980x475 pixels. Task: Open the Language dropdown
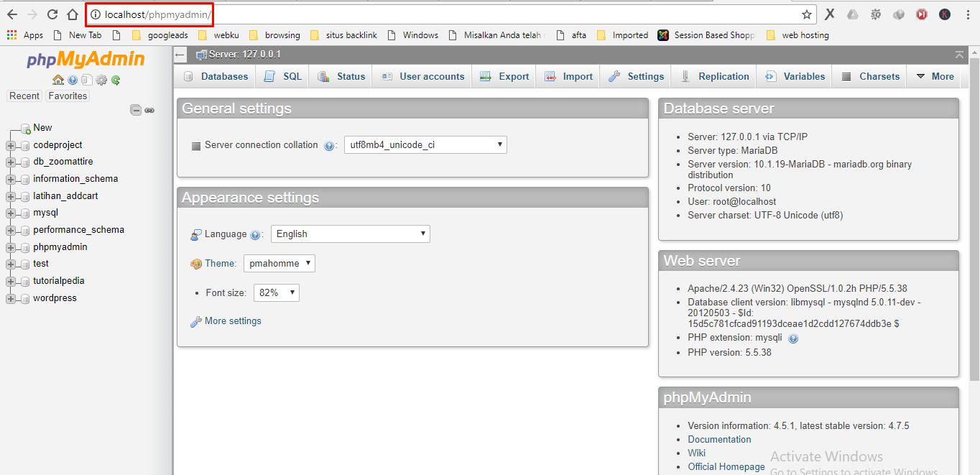tap(350, 234)
